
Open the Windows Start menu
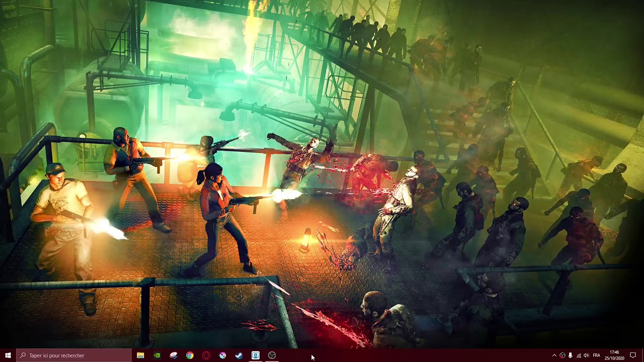8,355
